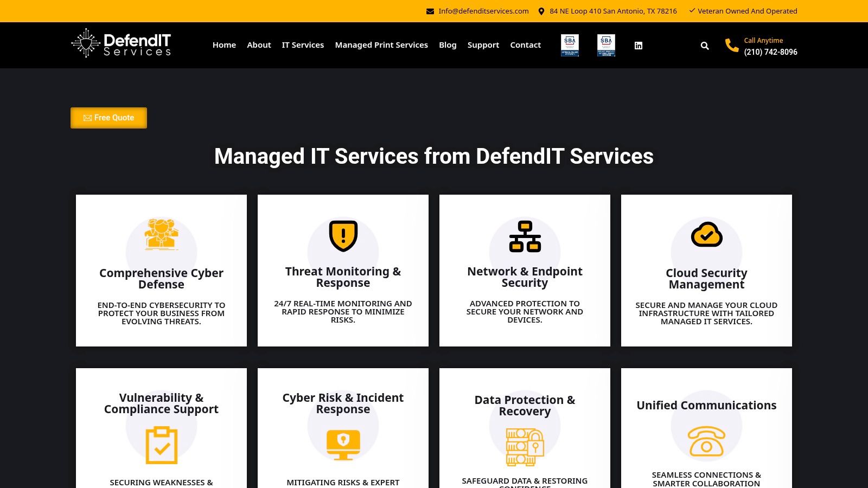Call the (210) 742-8096 phone number
Screen dimensions: 868x488
click(x=770, y=52)
